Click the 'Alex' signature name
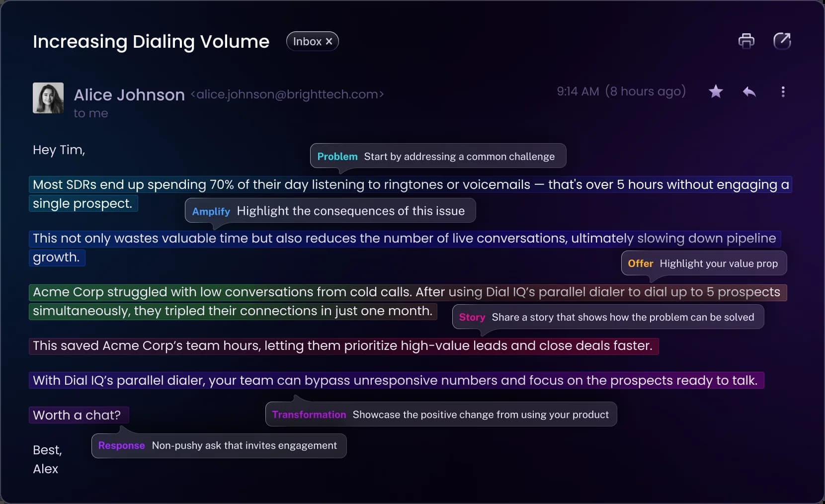Image resolution: width=825 pixels, height=504 pixels. point(46,469)
